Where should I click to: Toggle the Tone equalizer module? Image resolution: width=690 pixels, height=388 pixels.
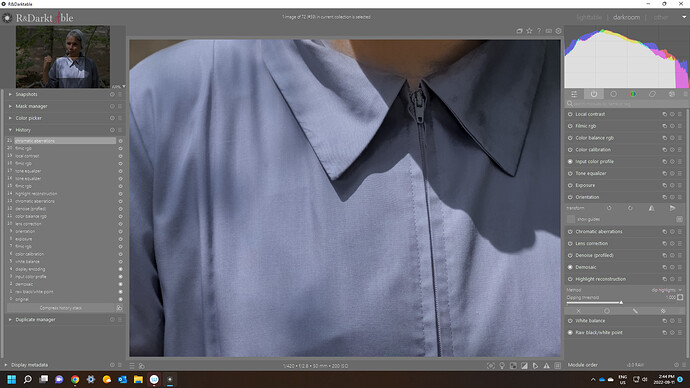click(x=570, y=174)
